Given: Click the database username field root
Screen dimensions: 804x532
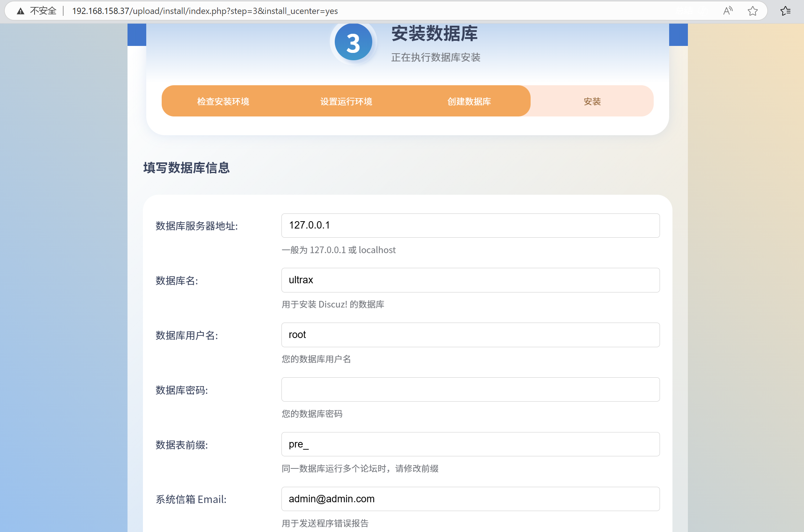Looking at the screenshot, I should tap(470, 335).
